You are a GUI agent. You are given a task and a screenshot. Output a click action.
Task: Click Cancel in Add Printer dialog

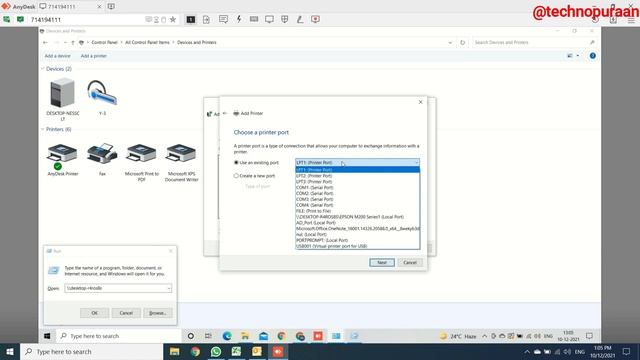click(410, 262)
